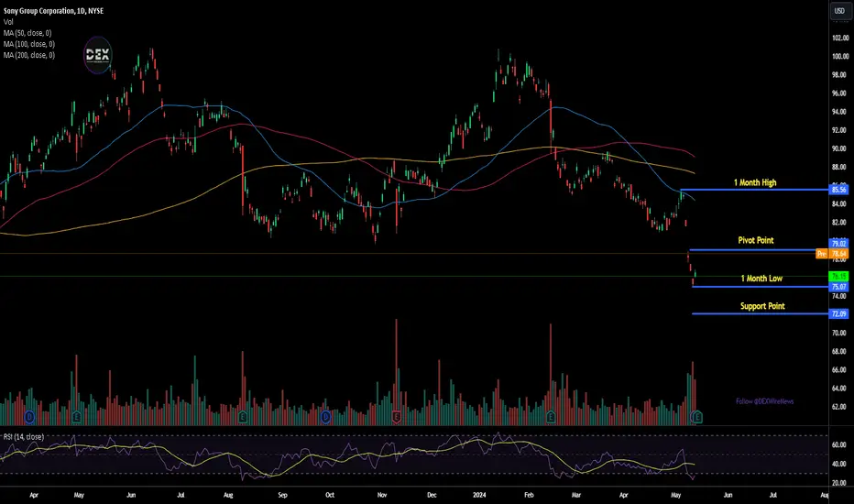The height and width of the screenshot is (504, 854).
Task: Click 'Dec' on the time axis
Action: [x=432, y=495]
